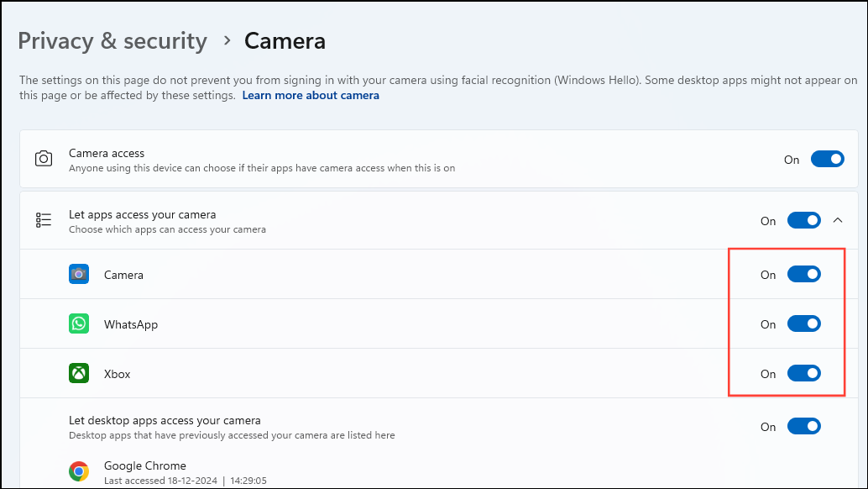Select the Xbox app name label

coord(118,374)
